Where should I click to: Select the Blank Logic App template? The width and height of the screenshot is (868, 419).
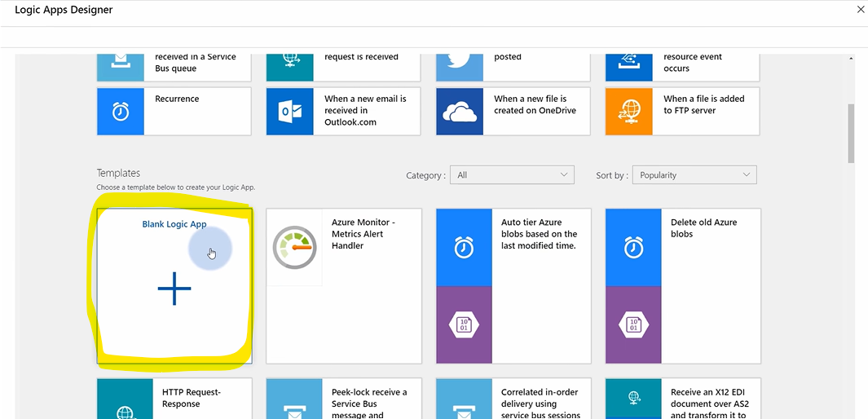pos(174,286)
